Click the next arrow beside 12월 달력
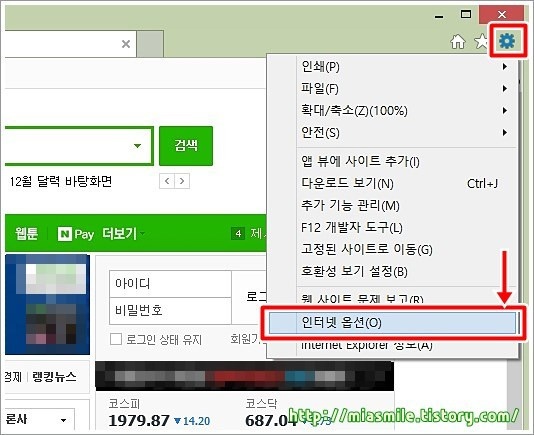This screenshot has height=435, width=534. pos(182,181)
